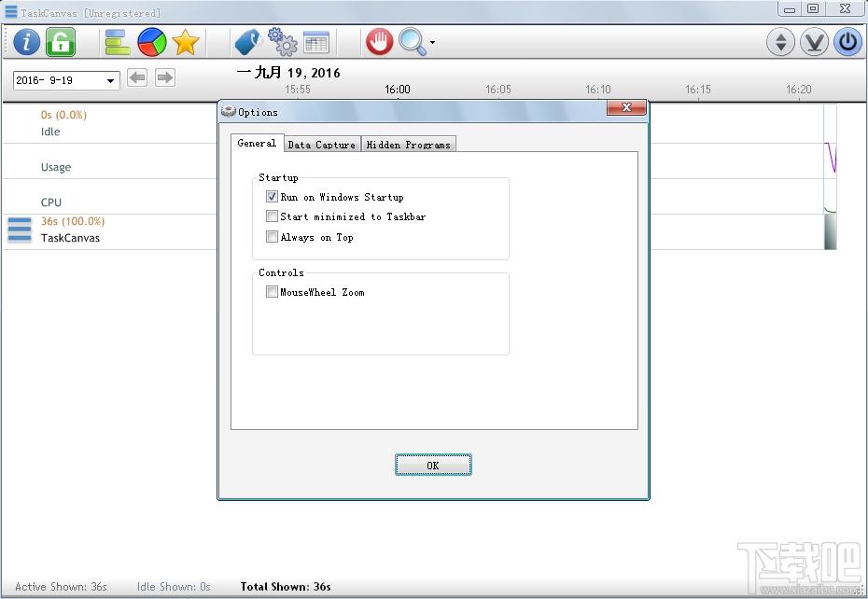The image size is (868, 599).
Task: Click the 16:05 timeline marker
Action: coord(498,90)
